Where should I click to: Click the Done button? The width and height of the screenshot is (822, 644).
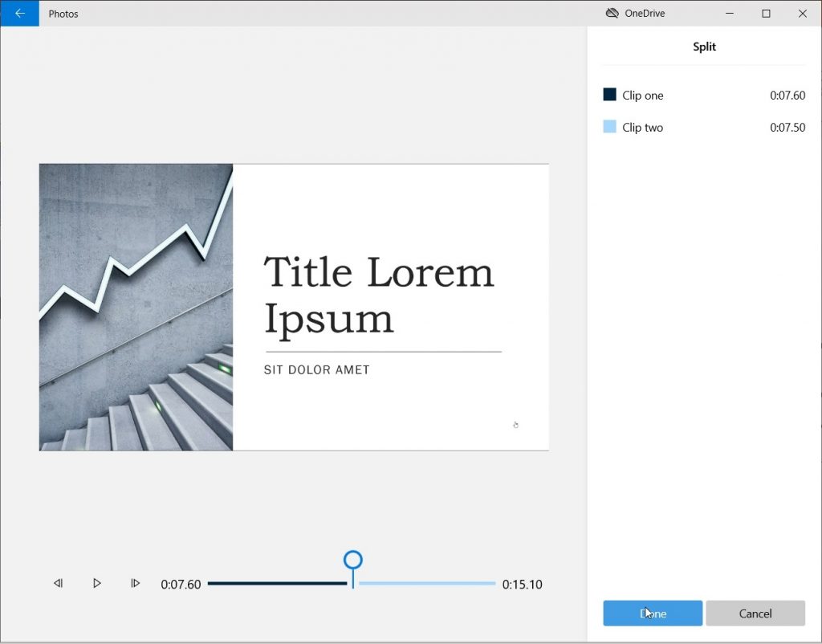653,613
